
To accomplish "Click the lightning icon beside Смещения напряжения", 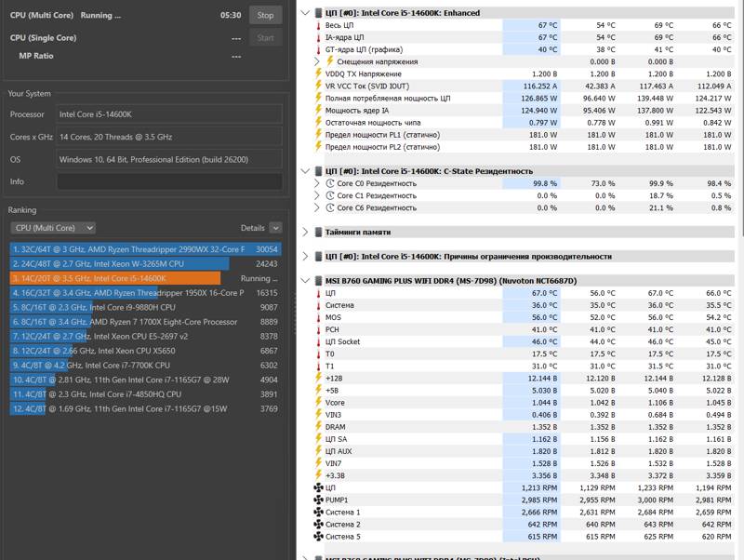I will click(x=330, y=61).
